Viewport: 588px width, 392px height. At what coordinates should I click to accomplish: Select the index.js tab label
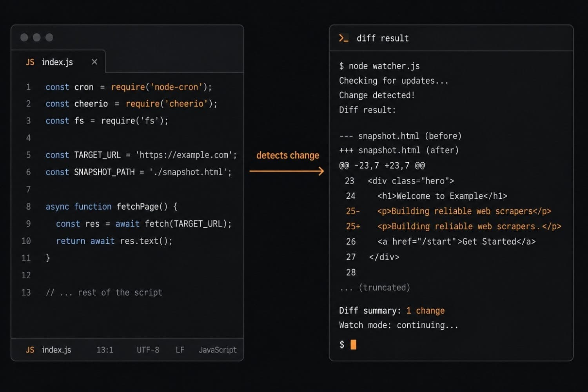[x=57, y=62]
